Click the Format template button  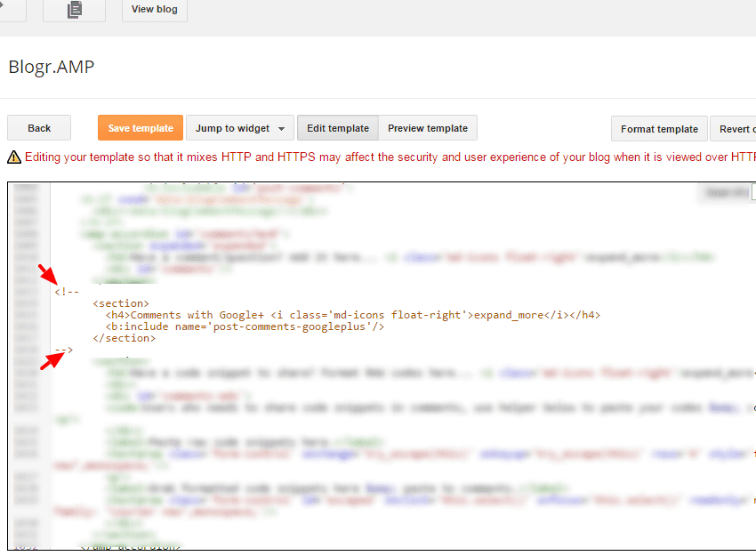[659, 129]
